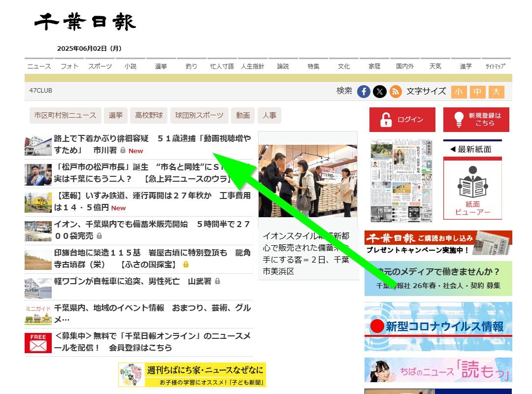Open the Facebook icon link
Image resolution: width=532 pixels, height=394 pixels.
pyautogui.click(x=364, y=92)
